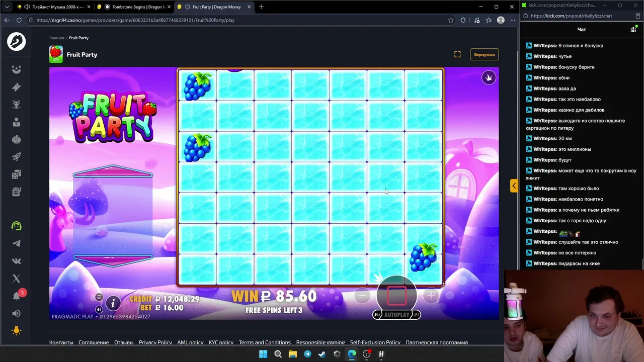The image size is (644, 362).
Task: Click the red stop spin button
Action: tap(396, 296)
